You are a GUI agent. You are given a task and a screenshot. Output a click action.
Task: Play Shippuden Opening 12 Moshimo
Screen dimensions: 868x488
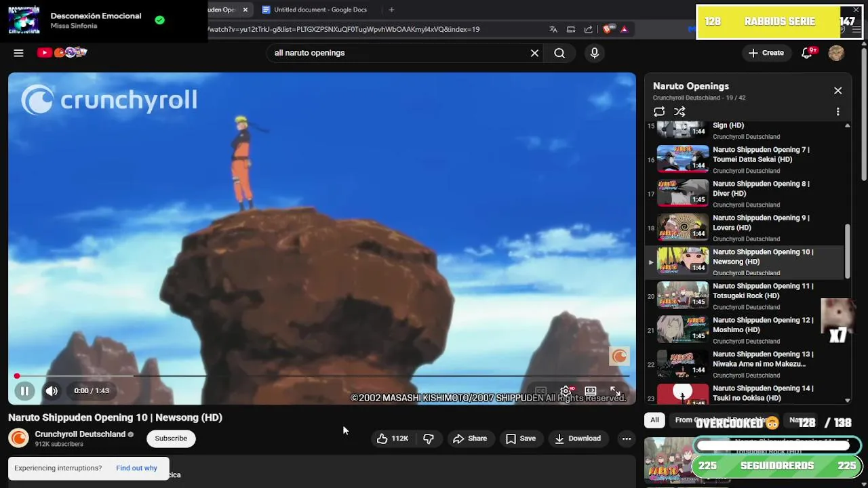point(746,329)
